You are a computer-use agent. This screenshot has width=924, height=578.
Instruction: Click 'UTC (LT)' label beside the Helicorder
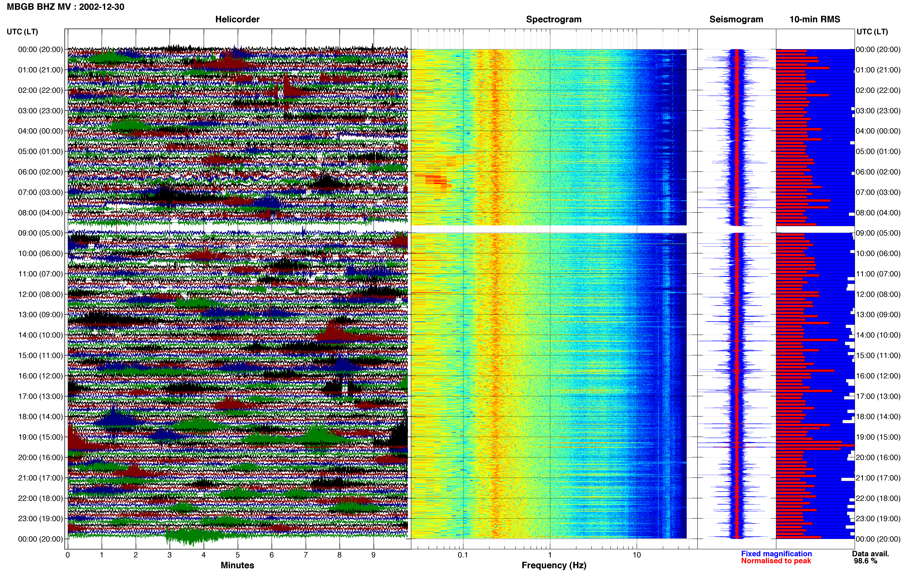pos(22,32)
